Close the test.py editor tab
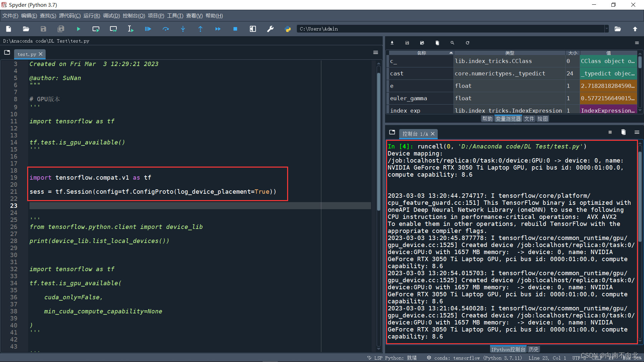This screenshot has height=362, width=644. 41,54
